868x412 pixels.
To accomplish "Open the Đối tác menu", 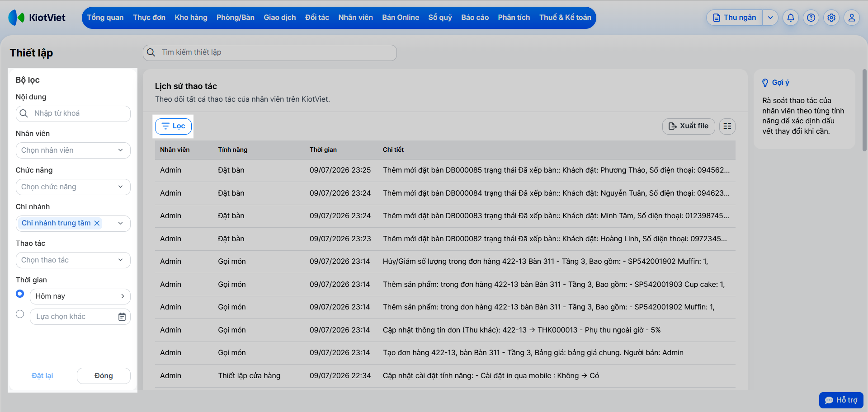I will (x=317, y=18).
